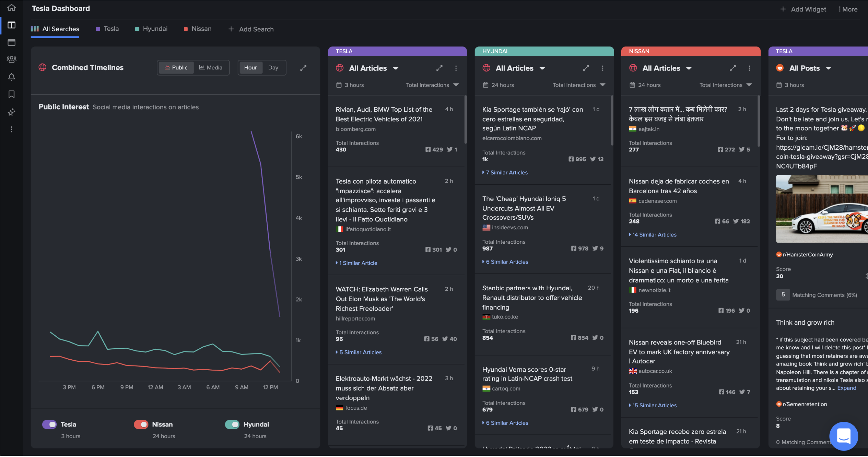The height and width of the screenshot is (457, 868).
Task: Open Hyundai Total Interactions sort dropdown
Action: point(579,85)
